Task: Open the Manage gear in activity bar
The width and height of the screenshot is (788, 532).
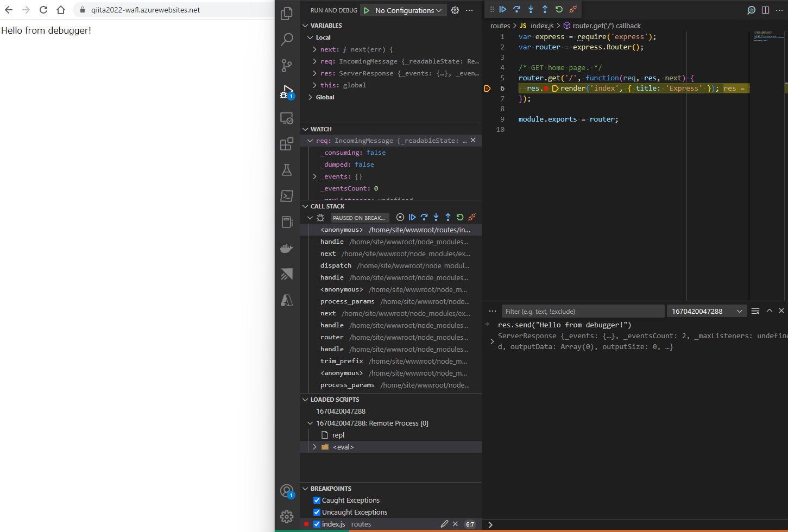Action: point(287,517)
